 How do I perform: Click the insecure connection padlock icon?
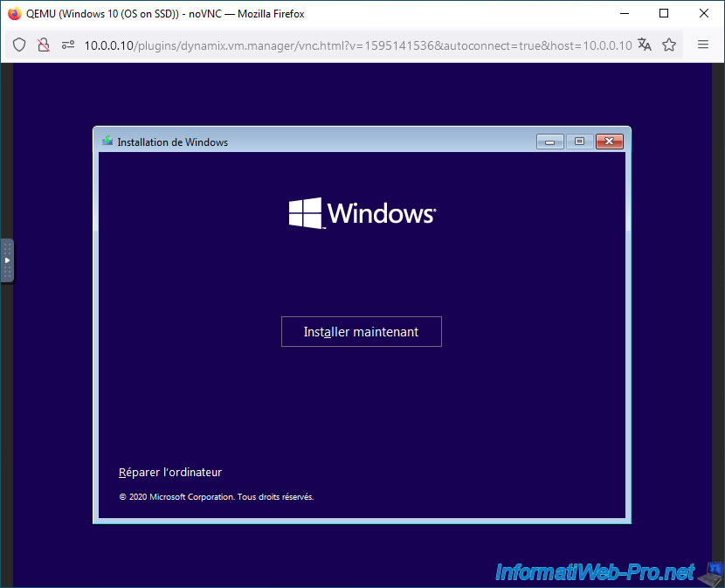44,45
